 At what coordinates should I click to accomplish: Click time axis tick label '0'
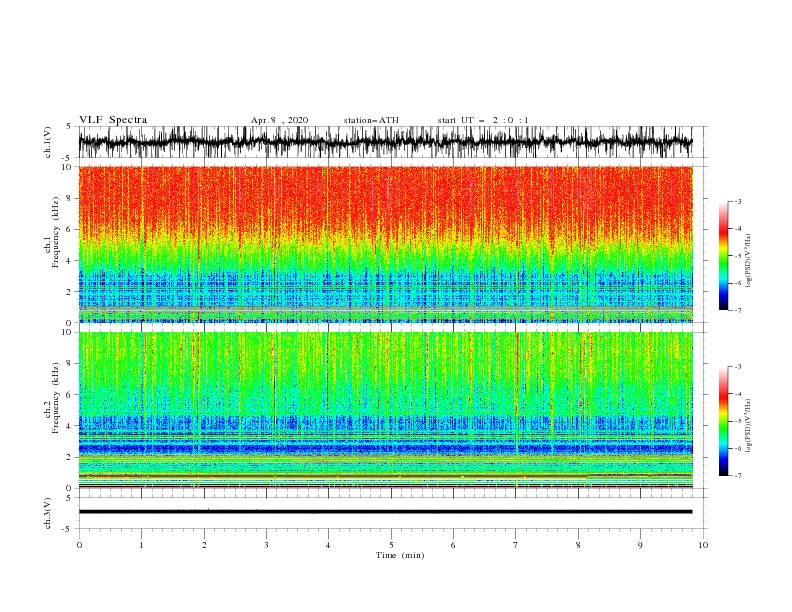(x=79, y=545)
